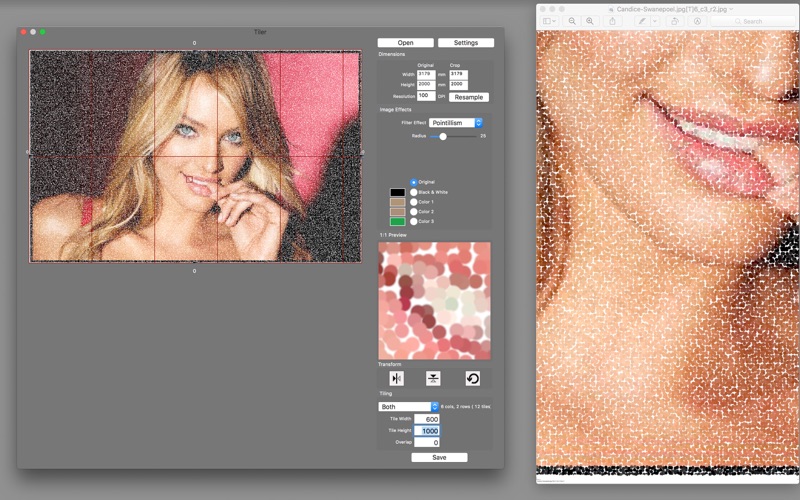Open Preview's sidebar view dropdown
This screenshot has height=500, width=800.
click(549, 21)
